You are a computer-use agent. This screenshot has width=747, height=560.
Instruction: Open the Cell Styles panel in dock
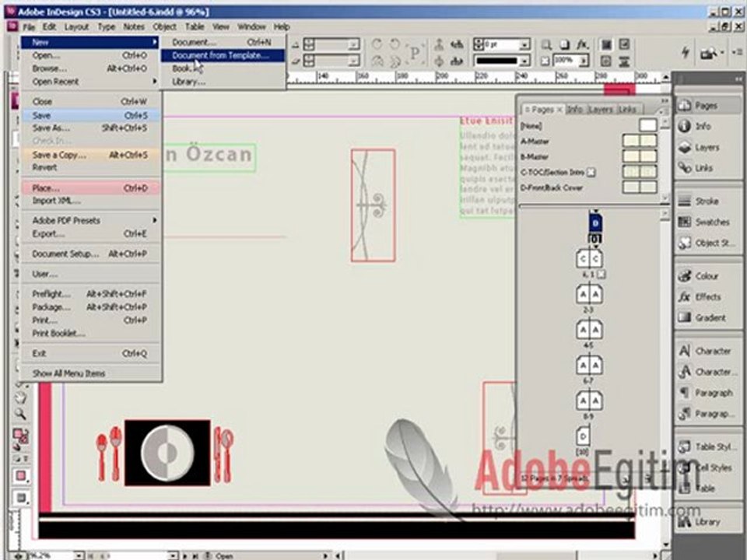click(707, 467)
